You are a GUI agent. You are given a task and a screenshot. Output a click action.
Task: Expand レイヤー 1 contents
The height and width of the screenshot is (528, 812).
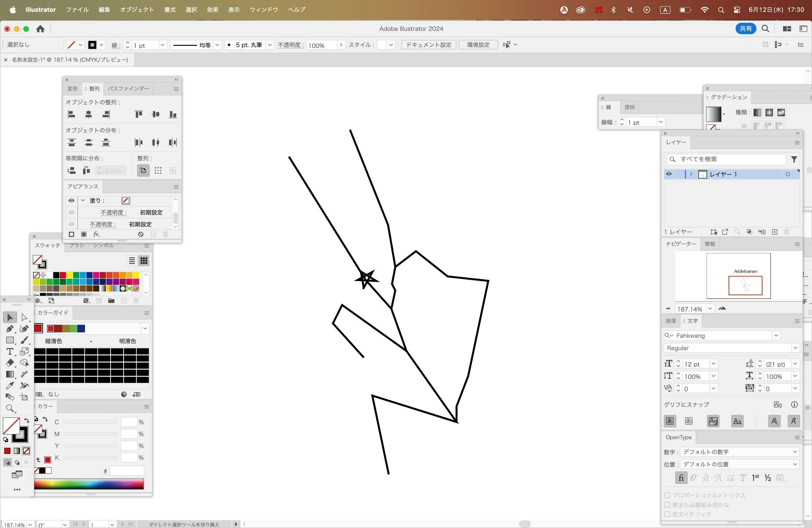click(691, 174)
